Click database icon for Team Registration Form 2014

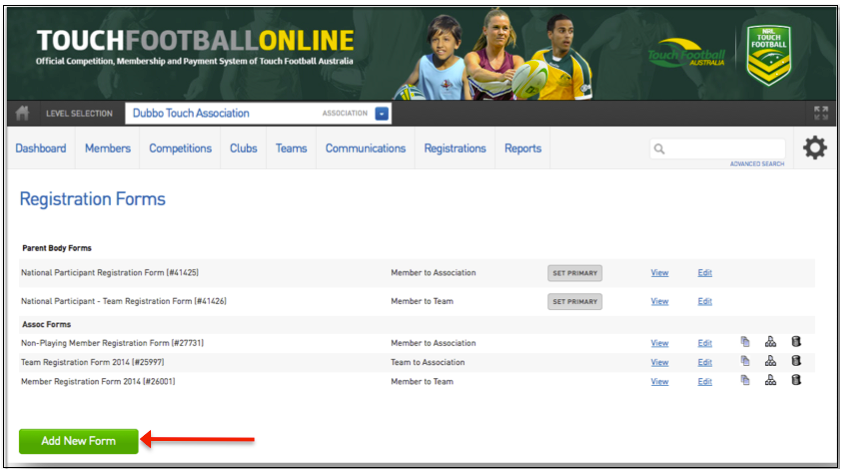(x=796, y=361)
